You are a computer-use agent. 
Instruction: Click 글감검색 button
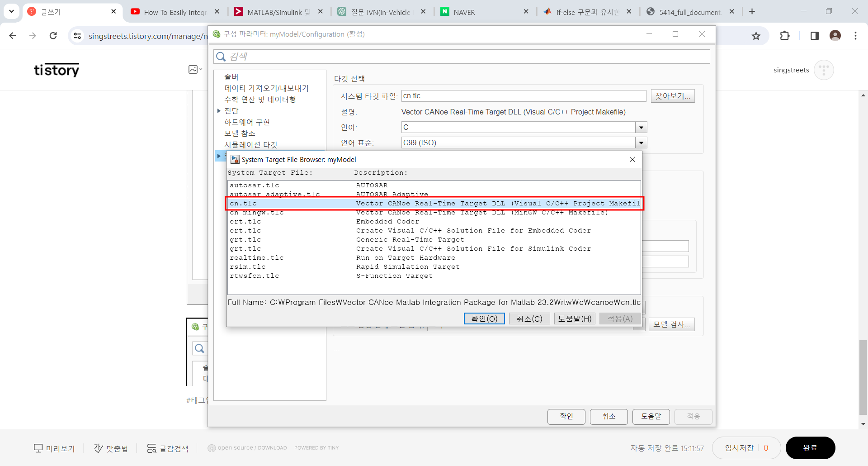(168, 448)
